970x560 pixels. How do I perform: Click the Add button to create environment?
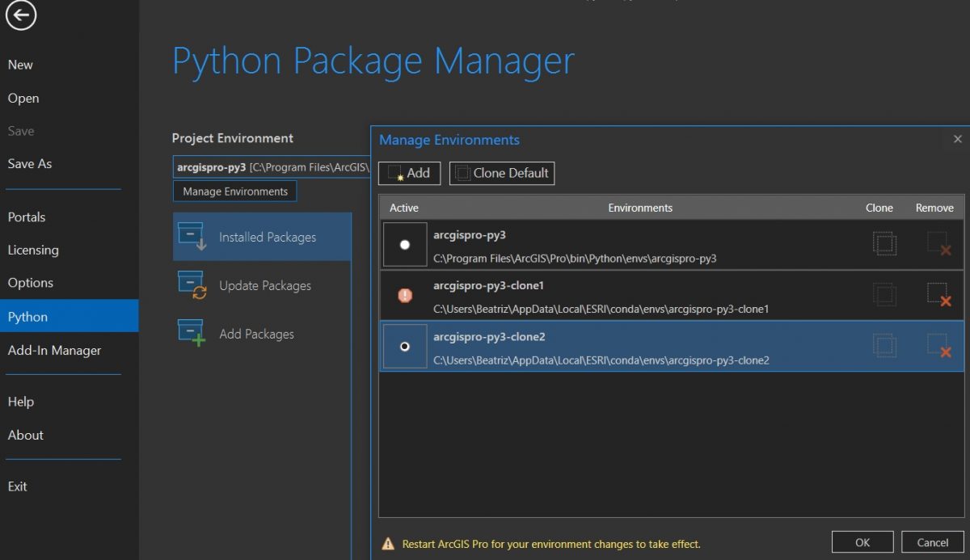click(409, 173)
